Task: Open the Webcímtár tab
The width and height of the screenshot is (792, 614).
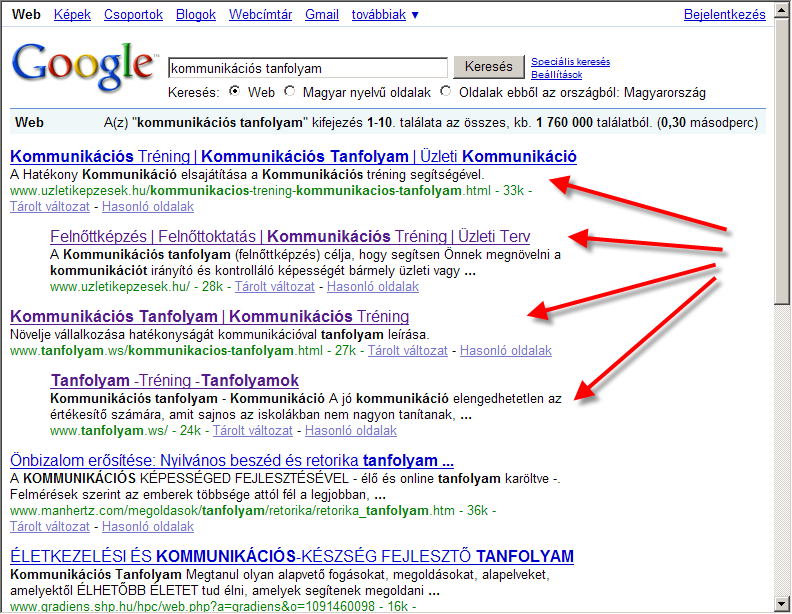Action: click(260, 15)
